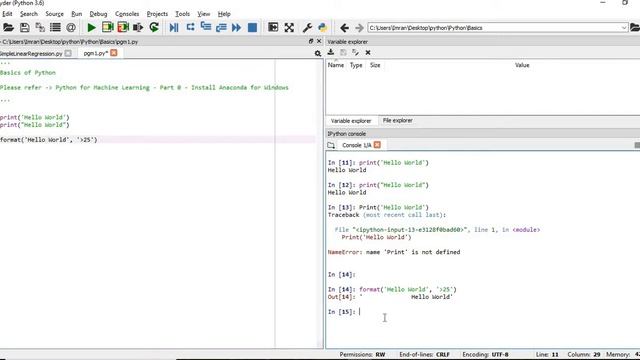Remove all variables X icon

[368, 52]
